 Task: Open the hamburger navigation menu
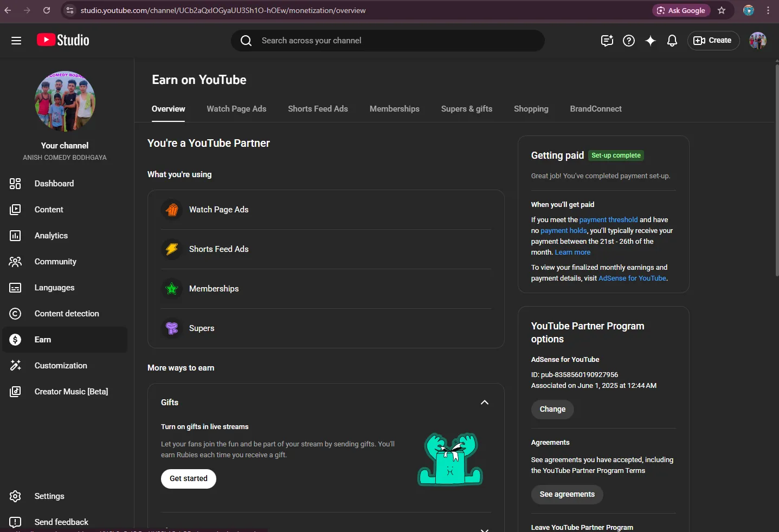[16, 41]
